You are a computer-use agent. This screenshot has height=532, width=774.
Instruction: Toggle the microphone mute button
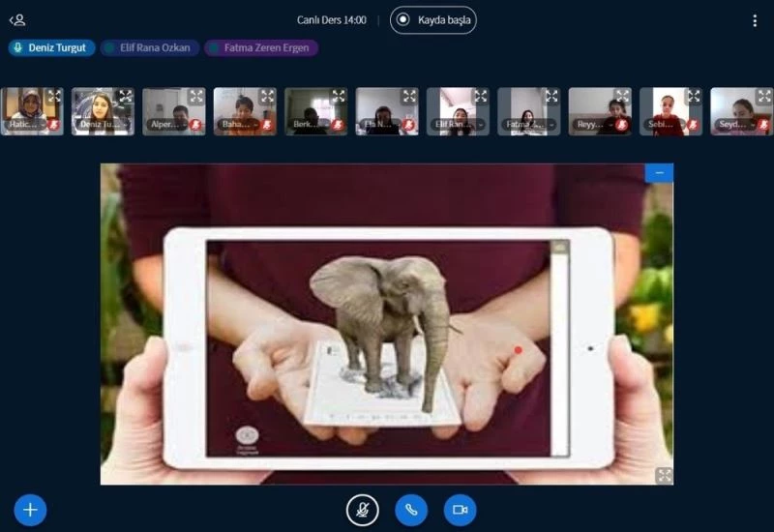[363, 510]
